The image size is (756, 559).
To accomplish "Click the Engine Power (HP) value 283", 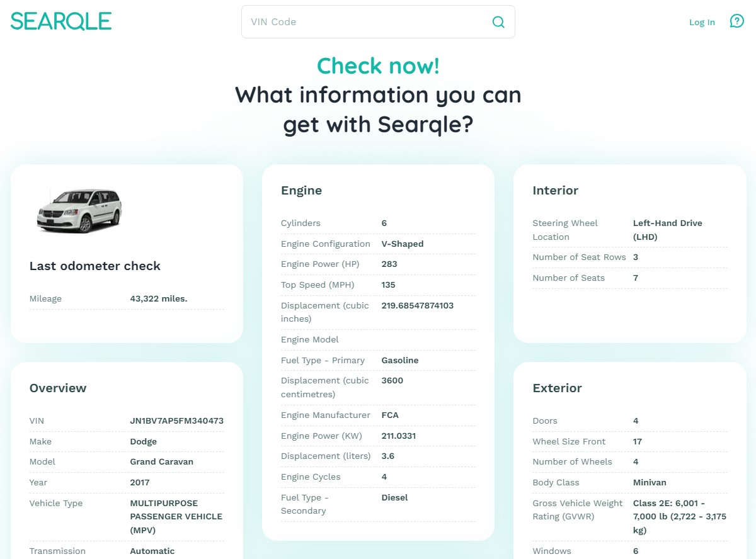I will (x=389, y=264).
